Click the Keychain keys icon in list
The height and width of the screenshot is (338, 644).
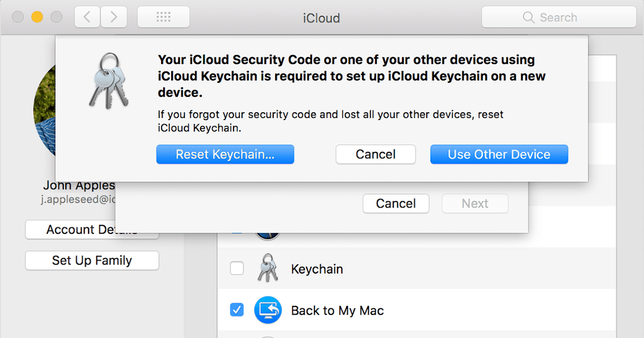click(267, 269)
